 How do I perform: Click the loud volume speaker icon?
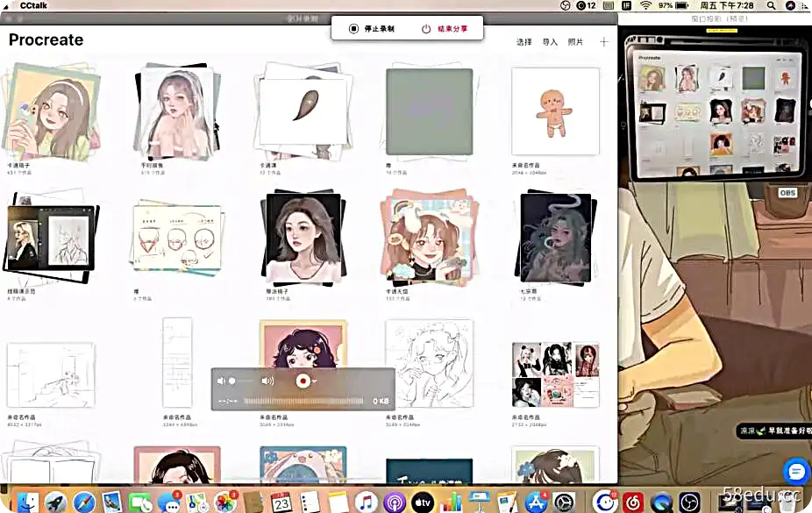267,381
